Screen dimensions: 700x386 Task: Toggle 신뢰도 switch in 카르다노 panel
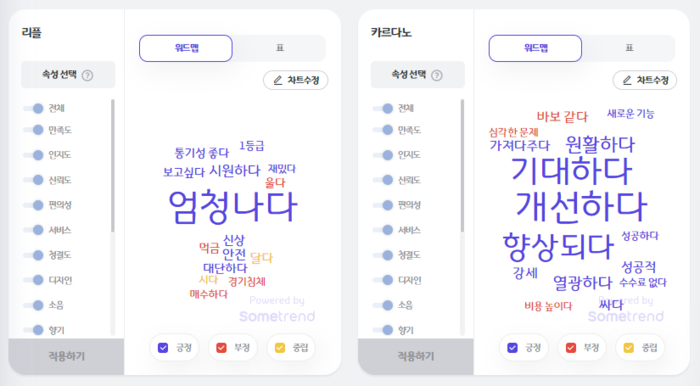point(383,180)
